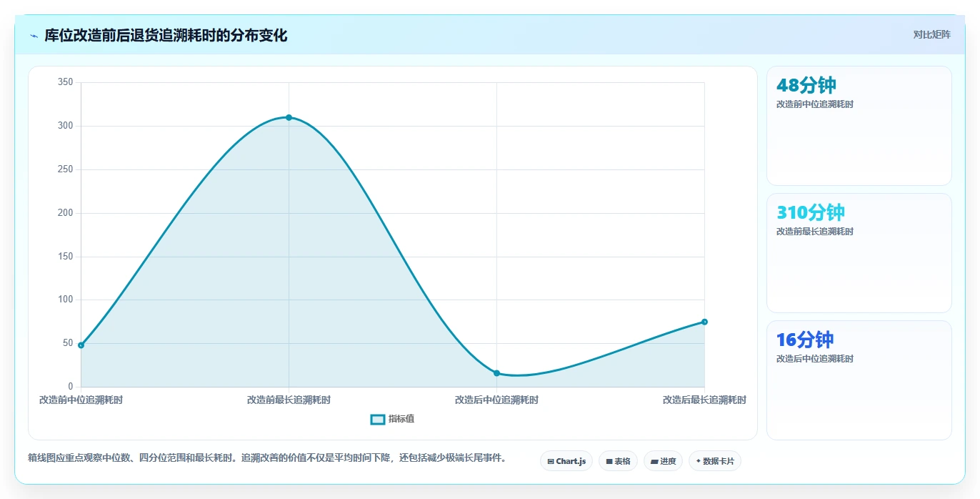
Task: Click the 数据卡片 tag pill
Action: (715, 461)
